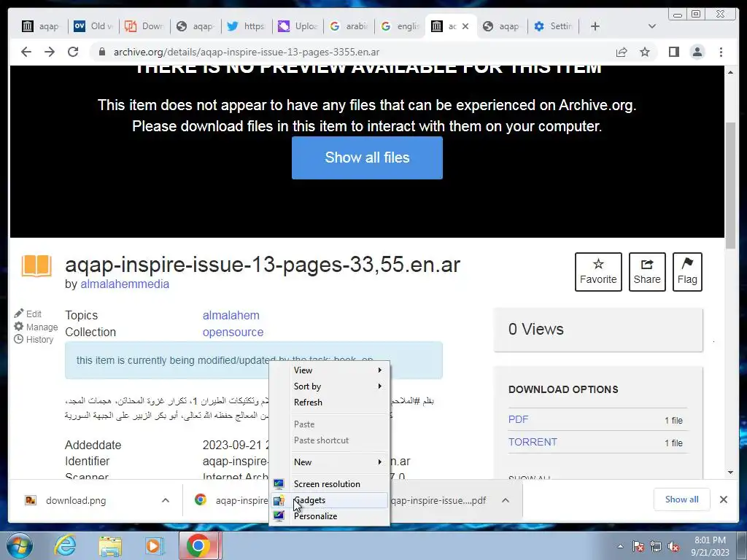Click the vertical scrollbar thumb

click(730, 185)
